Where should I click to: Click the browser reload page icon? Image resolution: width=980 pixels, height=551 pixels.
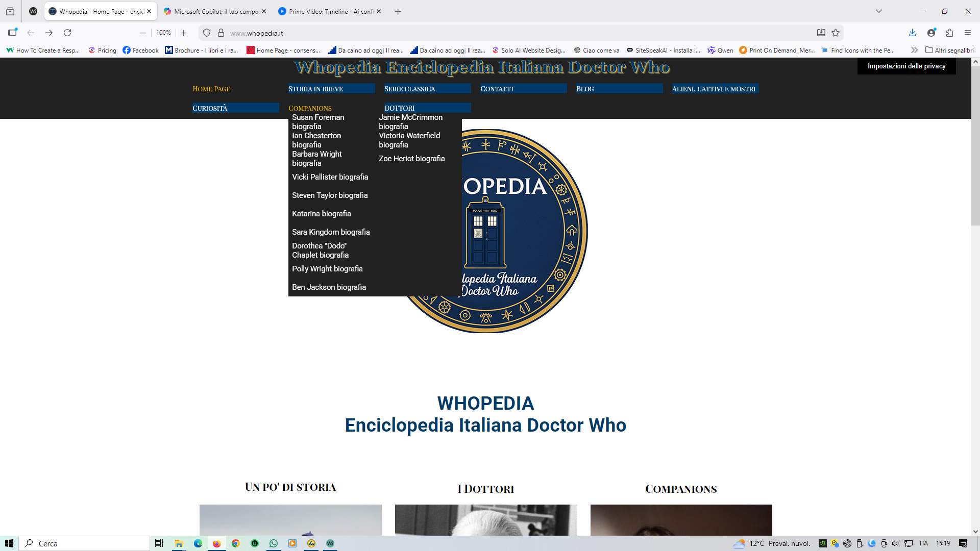point(67,33)
